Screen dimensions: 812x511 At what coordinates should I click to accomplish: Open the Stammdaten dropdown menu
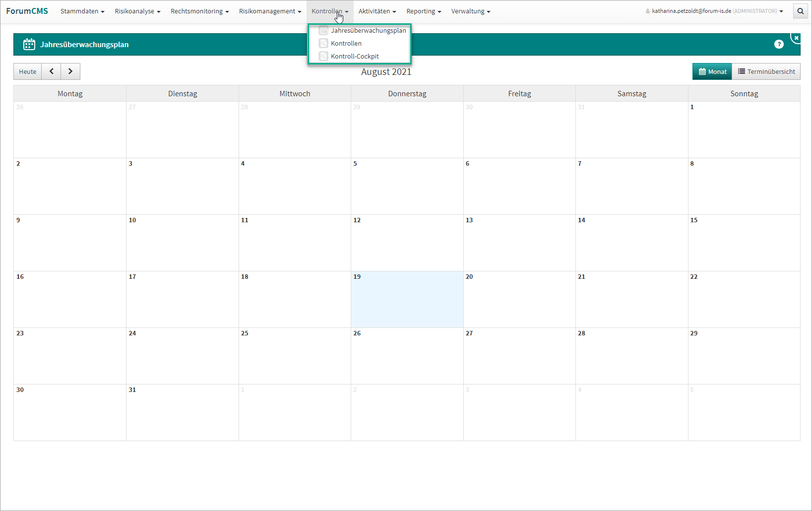pos(82,11)
